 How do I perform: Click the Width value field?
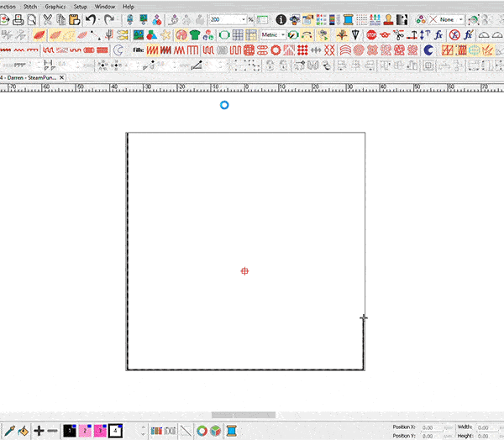(488, 427)
